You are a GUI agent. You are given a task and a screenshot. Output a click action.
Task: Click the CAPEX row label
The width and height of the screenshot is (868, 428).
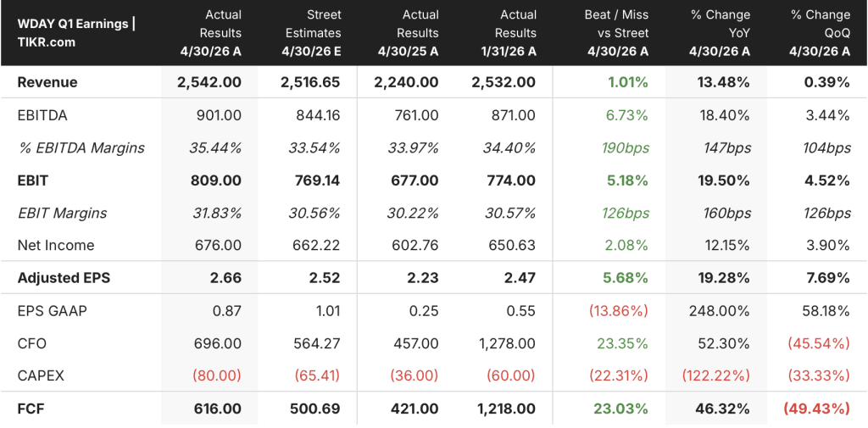coord(41,376)
